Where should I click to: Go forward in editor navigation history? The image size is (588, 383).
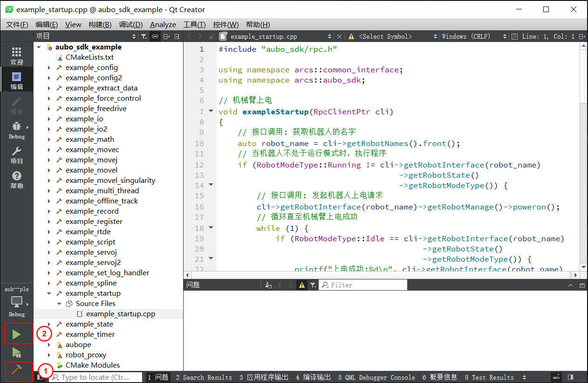[200, 36]
